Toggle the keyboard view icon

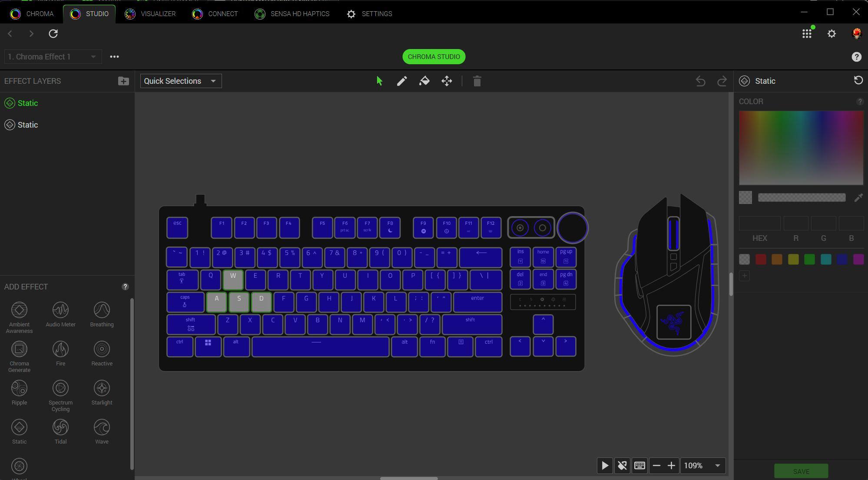click(639, 466)
